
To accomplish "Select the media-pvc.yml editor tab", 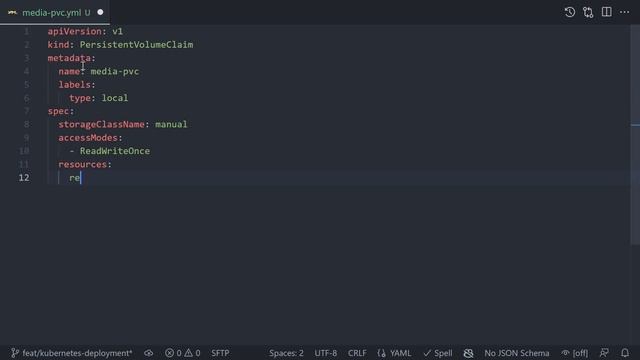I will click(x=54, y=12).
